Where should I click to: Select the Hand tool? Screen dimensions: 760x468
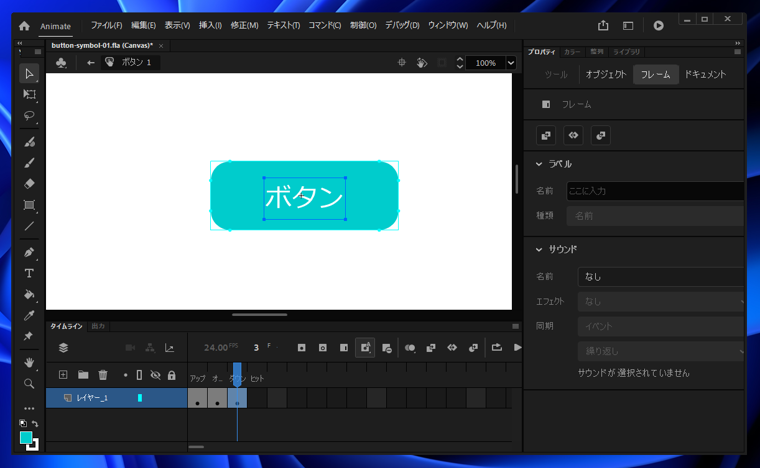click(29, 362)
